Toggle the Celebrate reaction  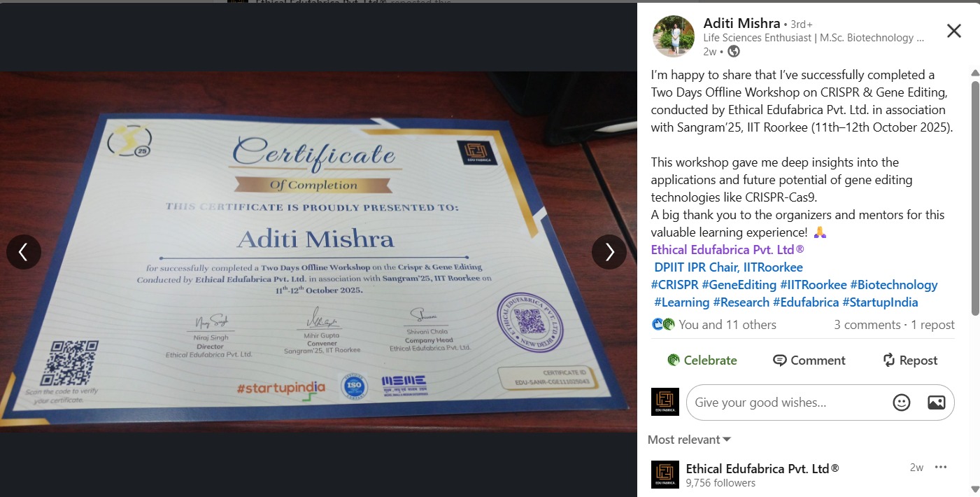[x=702, y=360]
